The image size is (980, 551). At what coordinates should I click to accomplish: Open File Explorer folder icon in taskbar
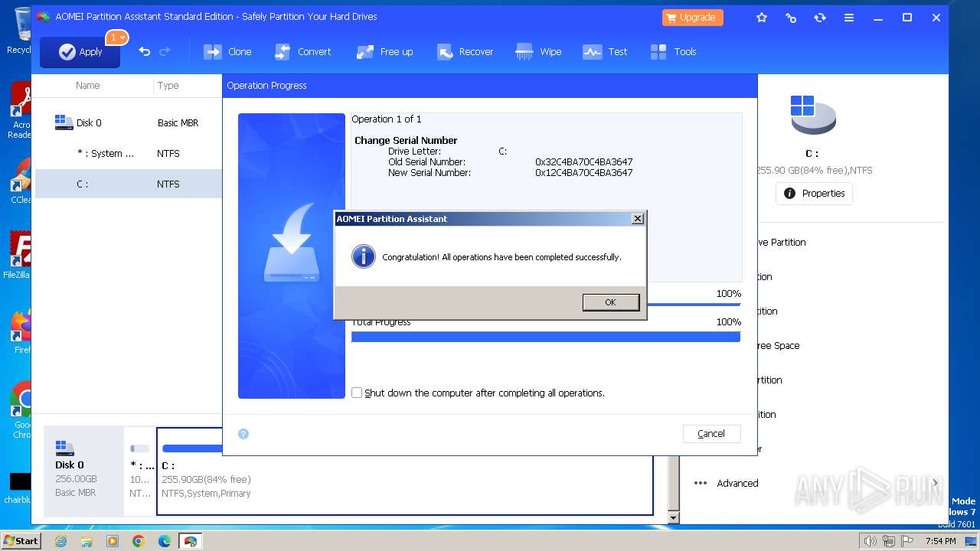point(87,541)
